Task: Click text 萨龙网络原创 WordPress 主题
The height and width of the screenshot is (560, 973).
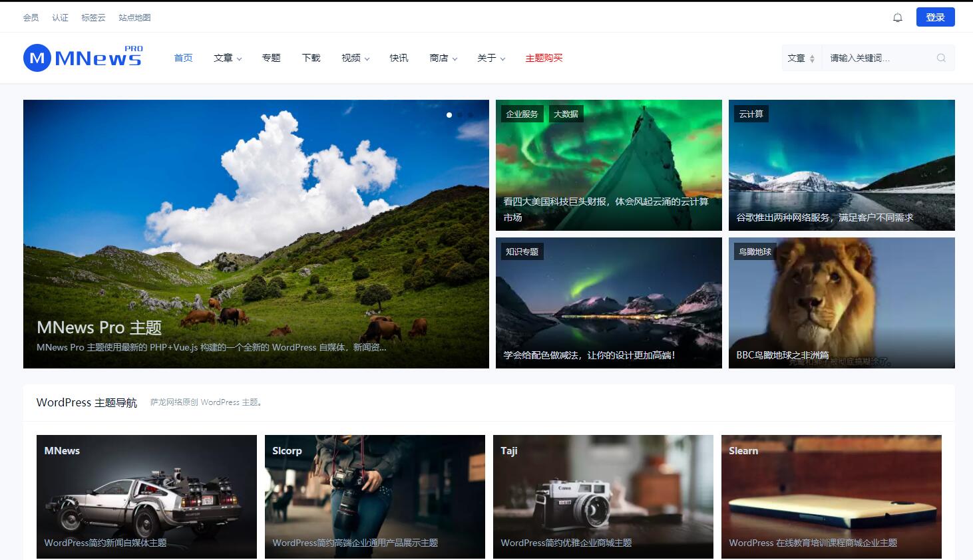Action: pyautogui.click(x=206, y=402)
